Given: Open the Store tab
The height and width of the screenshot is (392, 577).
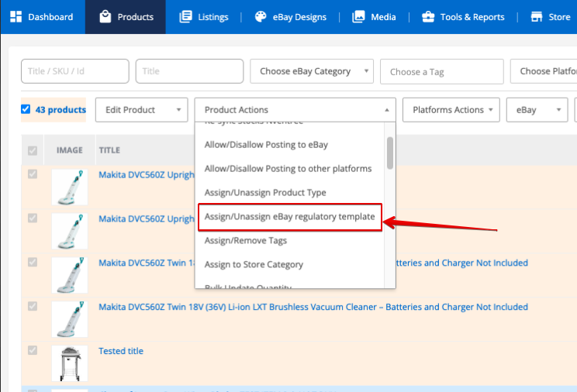Looking at the screenshot, I should pos(551,17).
